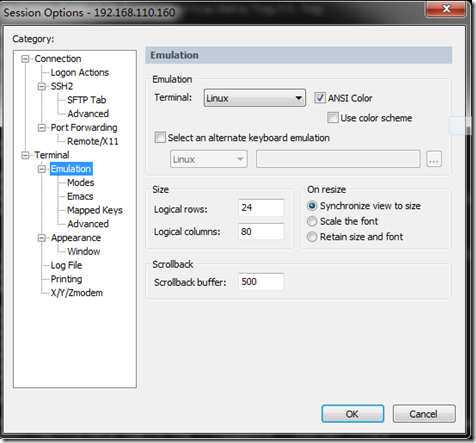Image resolution: width=476 pixels, height=443 pixels.
Task: Click the Cancel button
Action: click(424, 414)
